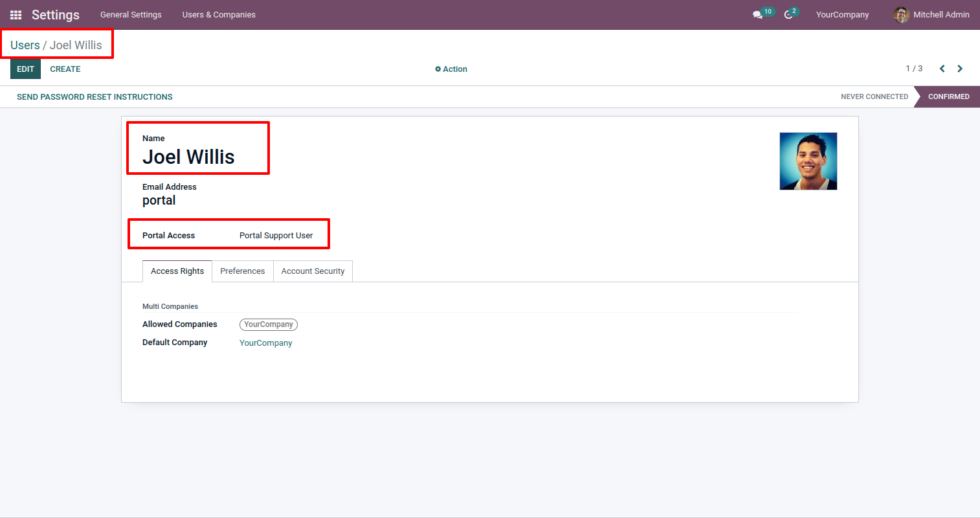Open General Settings menu
The image size is (980, 518).
click(x=131, y=15)
